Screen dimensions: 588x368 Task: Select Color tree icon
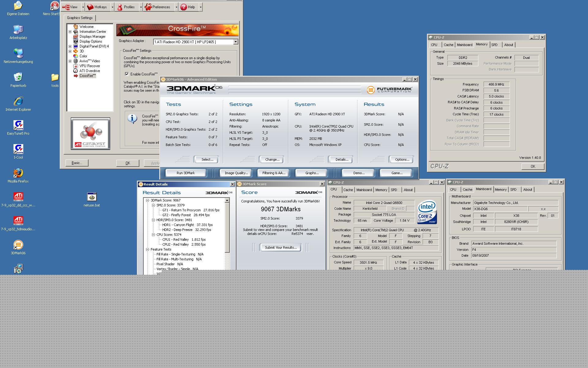click(76, 56)
